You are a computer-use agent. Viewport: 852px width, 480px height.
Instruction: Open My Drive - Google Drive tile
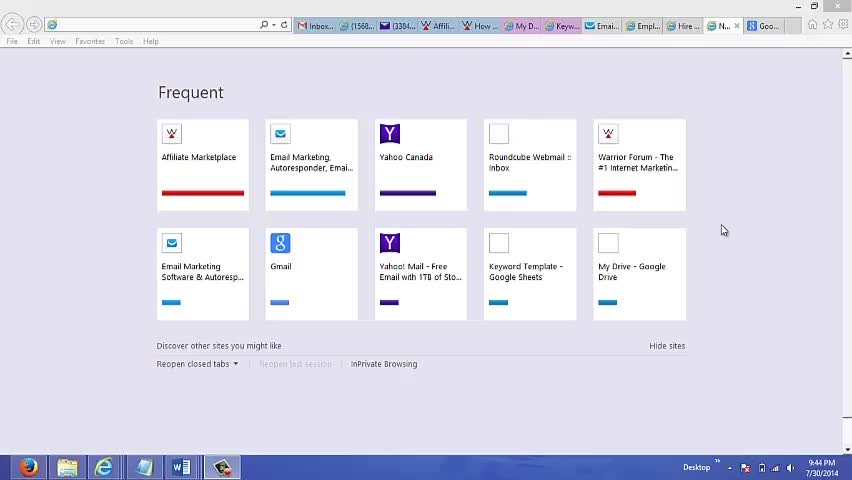(639, 274)
